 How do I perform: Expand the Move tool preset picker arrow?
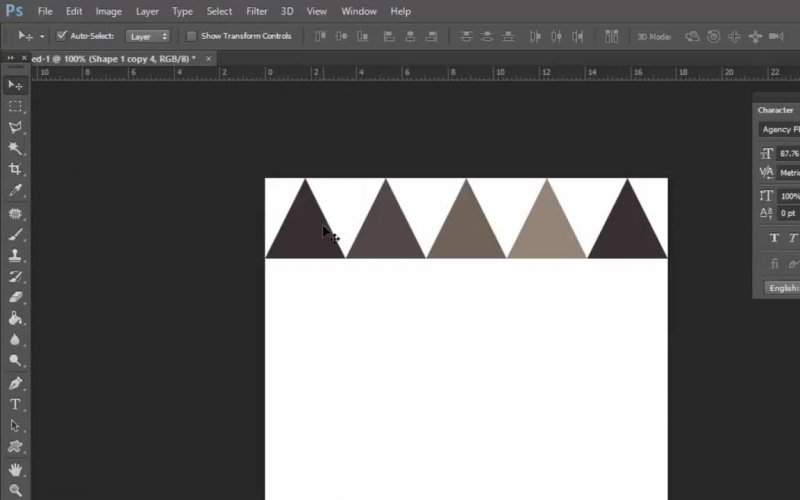42,36
